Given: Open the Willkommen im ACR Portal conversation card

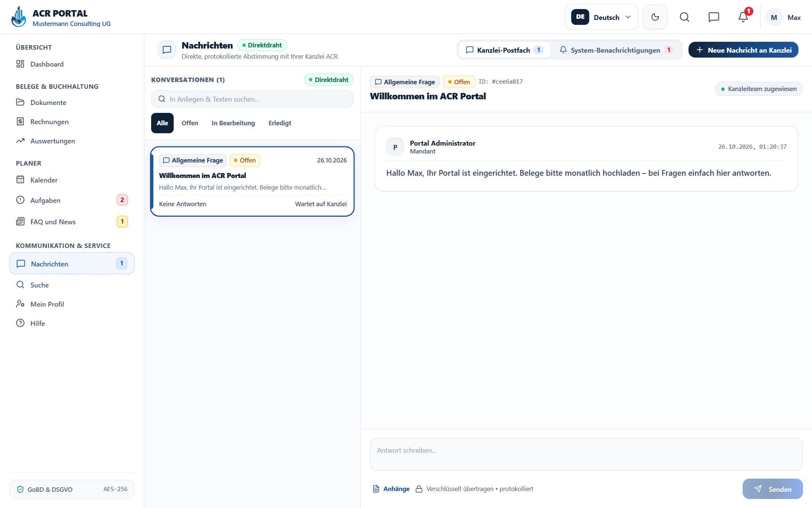Looking at the screenshot, I should click(x=252, y=181).
